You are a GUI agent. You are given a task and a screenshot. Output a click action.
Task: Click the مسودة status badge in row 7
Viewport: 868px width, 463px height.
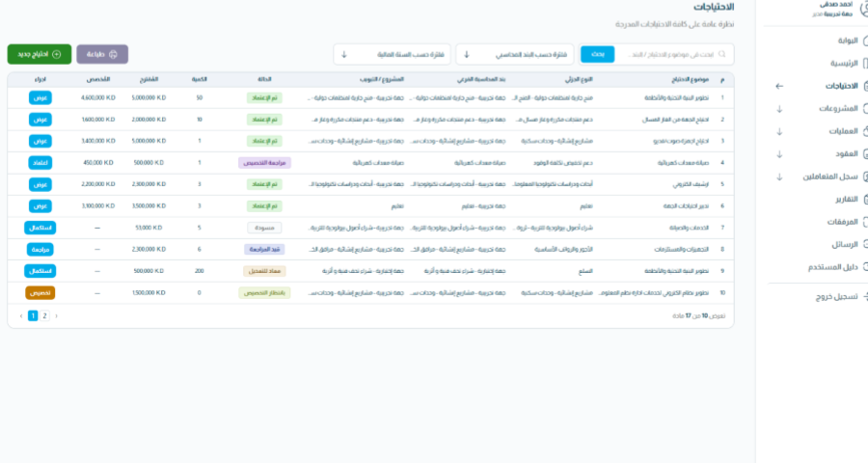[x=264, y=228]
